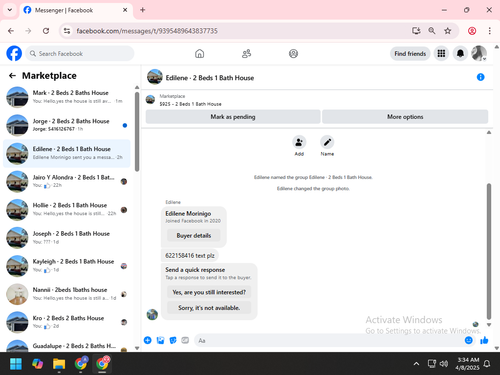
Task: View site information icon in address bar
Action: [67, 31]
